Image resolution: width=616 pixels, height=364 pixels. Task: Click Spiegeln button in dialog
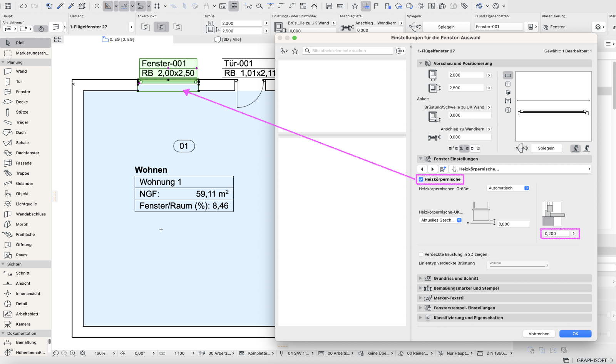[546, 148]
